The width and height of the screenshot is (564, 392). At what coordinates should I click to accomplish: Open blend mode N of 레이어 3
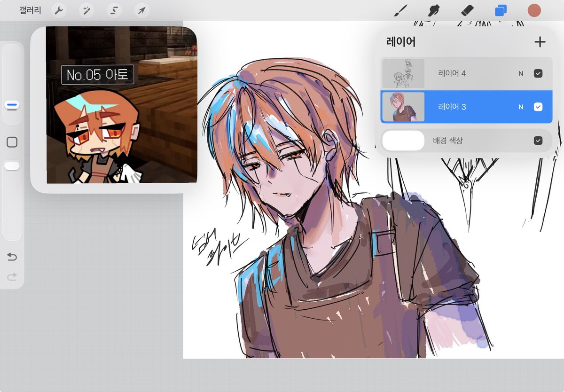(521, 107)
